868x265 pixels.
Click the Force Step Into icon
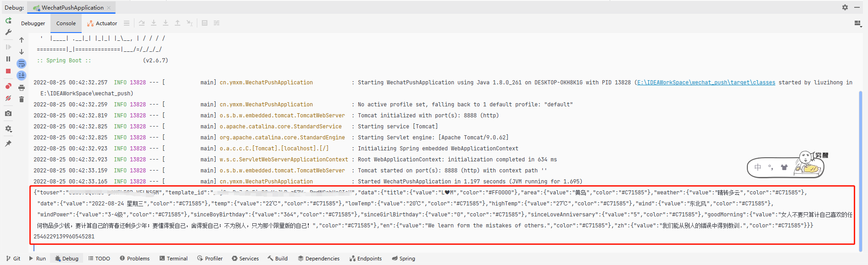[x=166, y=23]
